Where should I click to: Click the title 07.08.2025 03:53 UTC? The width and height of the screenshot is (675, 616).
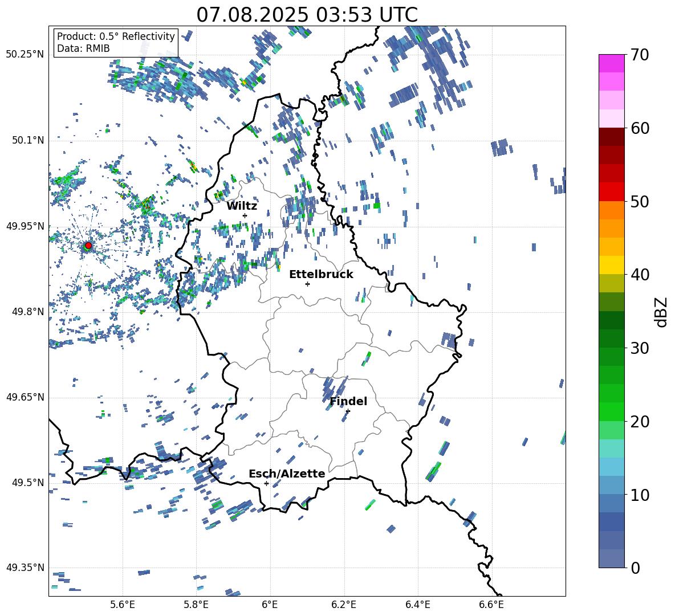click(307, 15)
